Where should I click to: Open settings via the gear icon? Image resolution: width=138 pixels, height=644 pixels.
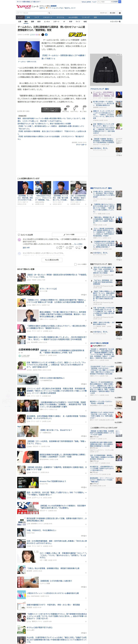120,13
